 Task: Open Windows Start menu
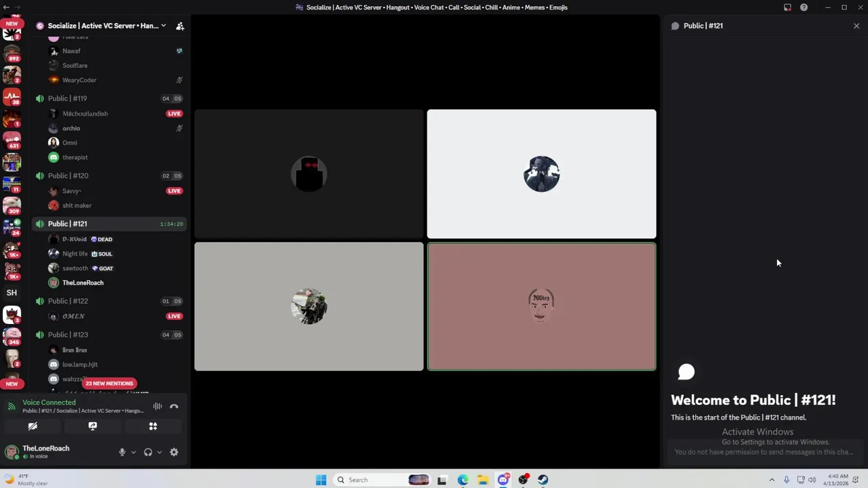click(321, 480)
